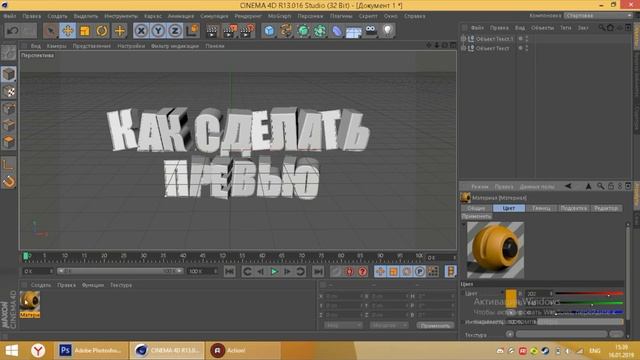
Task: Select Model mode cube icon
Action: click(9, 74)
